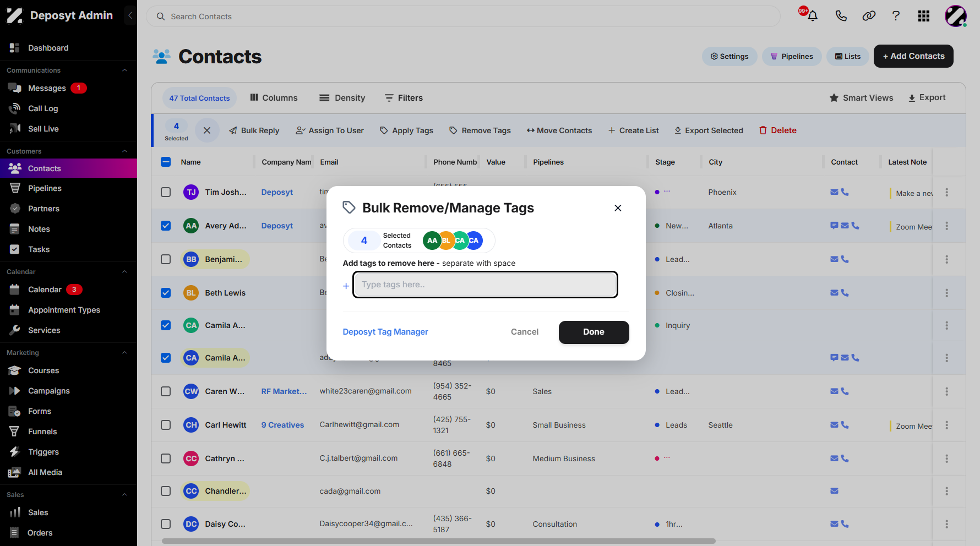Open the notifications bell
The width and height of the screenshot is (980, 546).
click(812, 16)
